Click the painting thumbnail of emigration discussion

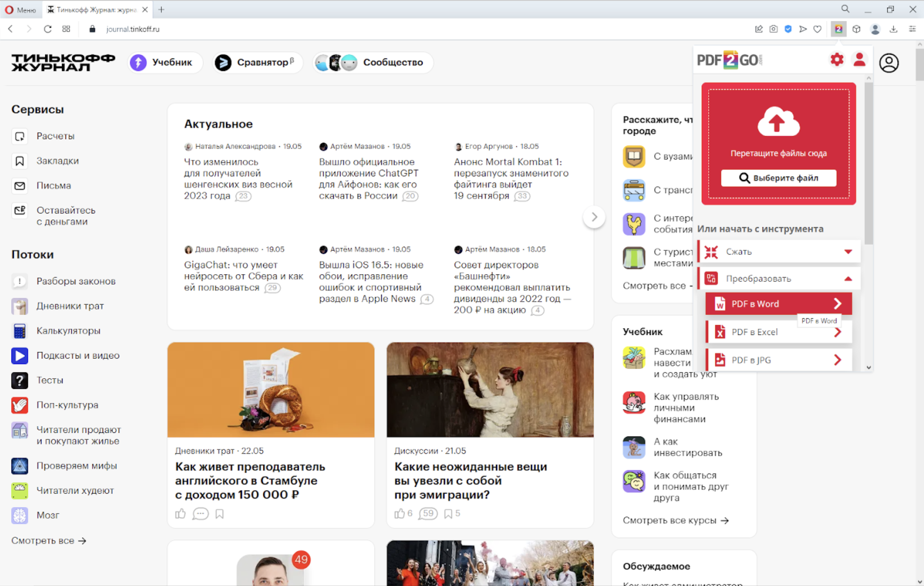(x=490, y=390)
